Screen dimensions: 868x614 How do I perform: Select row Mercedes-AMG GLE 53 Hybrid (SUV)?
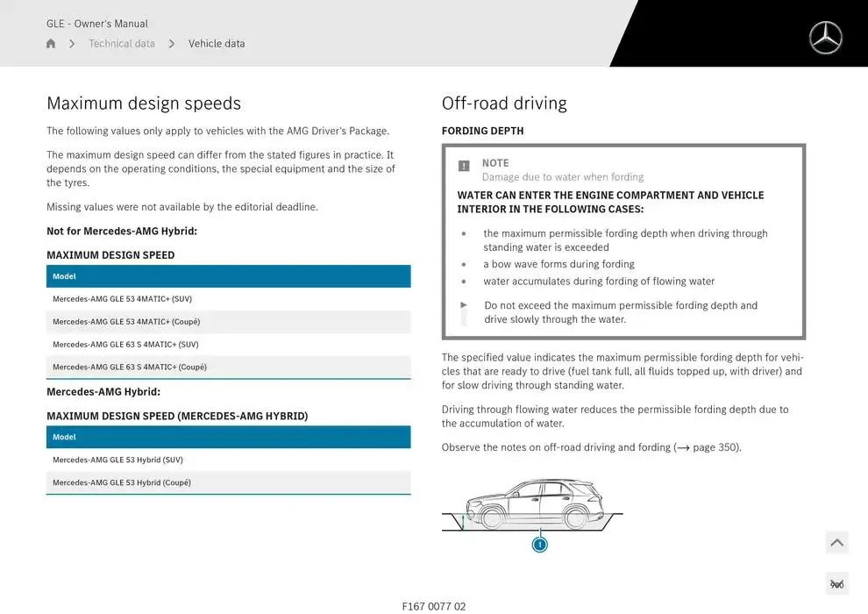point(119,459)
